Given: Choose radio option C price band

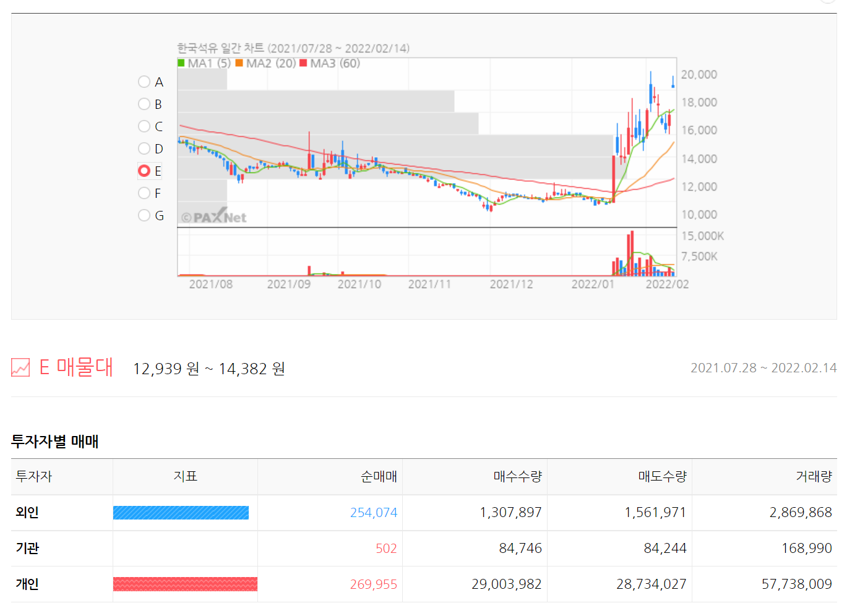Looking at the screenshot, I should pyautogui.click(x=144, y=126).
